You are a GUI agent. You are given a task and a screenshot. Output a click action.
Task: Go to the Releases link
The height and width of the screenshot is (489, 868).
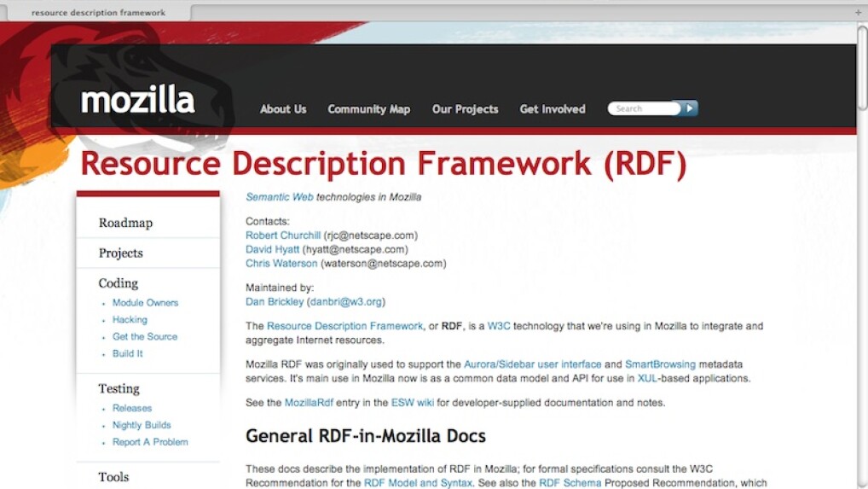point(132,408)
